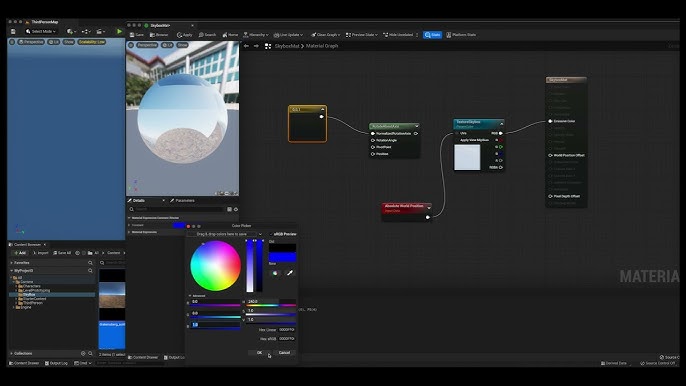Screen dimensions: 686x386
Task: Toggle the sRGB Preview checkbox
Action: pos(271,234)
